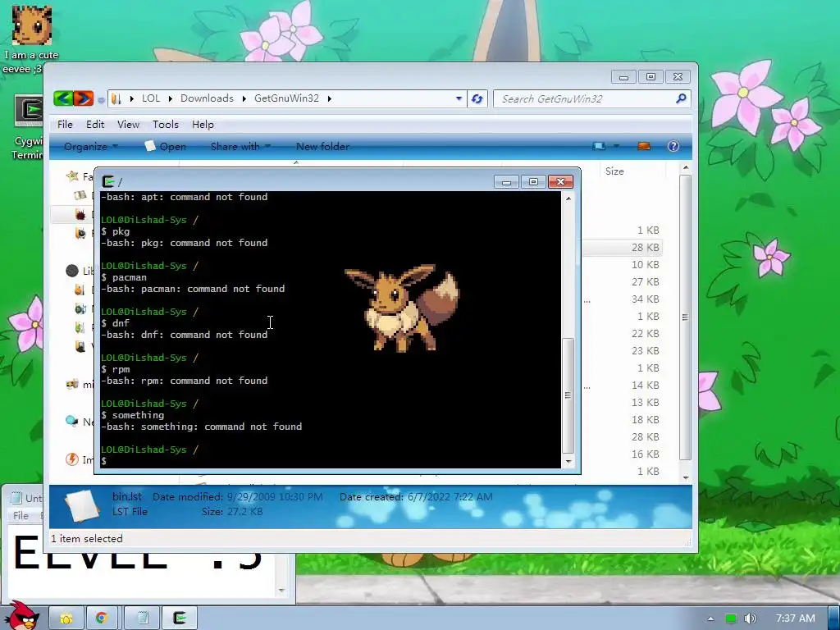
Task: Show hidden tray icons arrow
Action: pyautogui.click(x=710, y=619)
